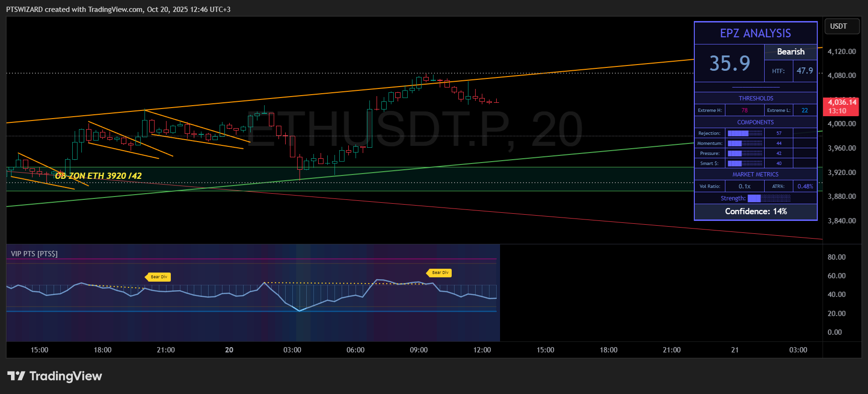The width and height of the screenshot is (868, 394).
Task: Open the USDT currency selector
Action: pos(843,26)
